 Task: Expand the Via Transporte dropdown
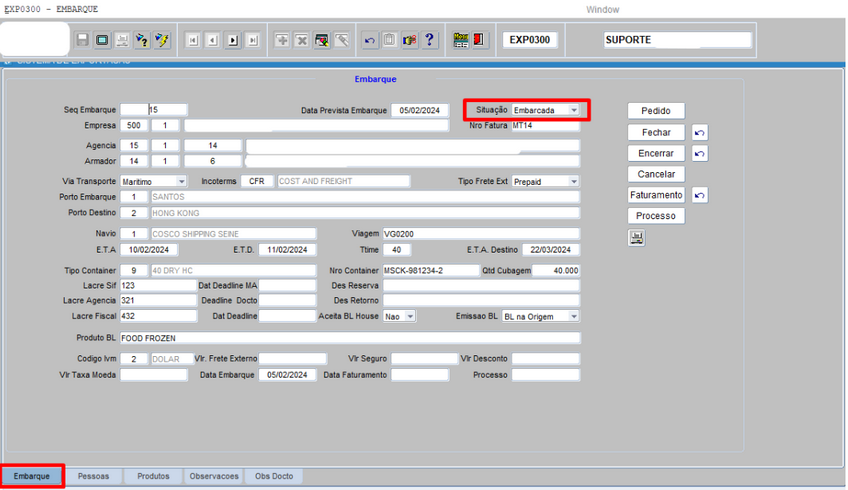[181, 182]
